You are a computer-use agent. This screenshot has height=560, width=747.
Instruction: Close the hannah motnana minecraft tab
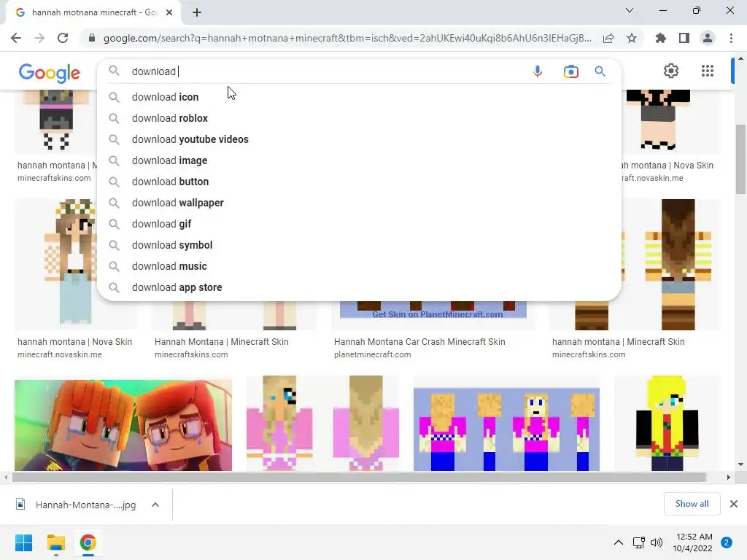click(169, 12)
